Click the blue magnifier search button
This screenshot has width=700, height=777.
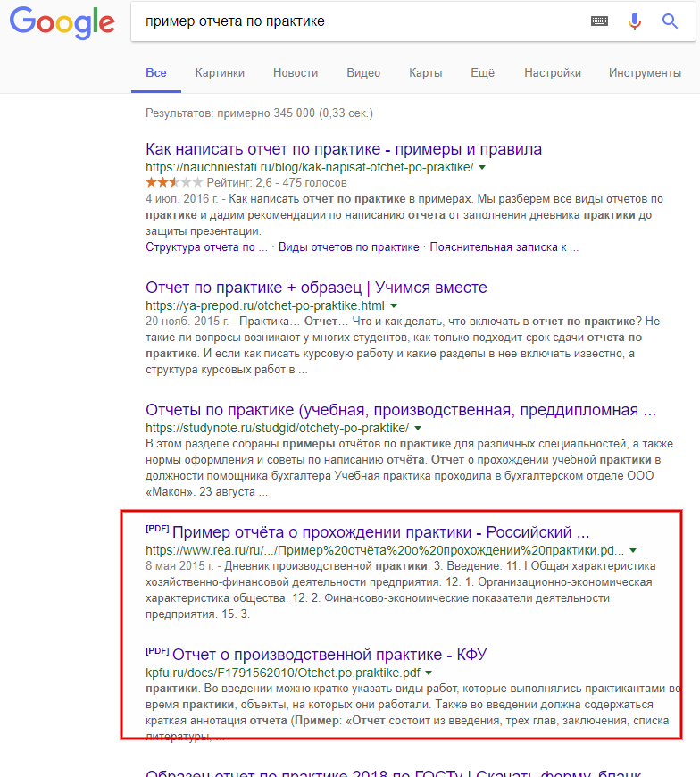coord(670,21)
